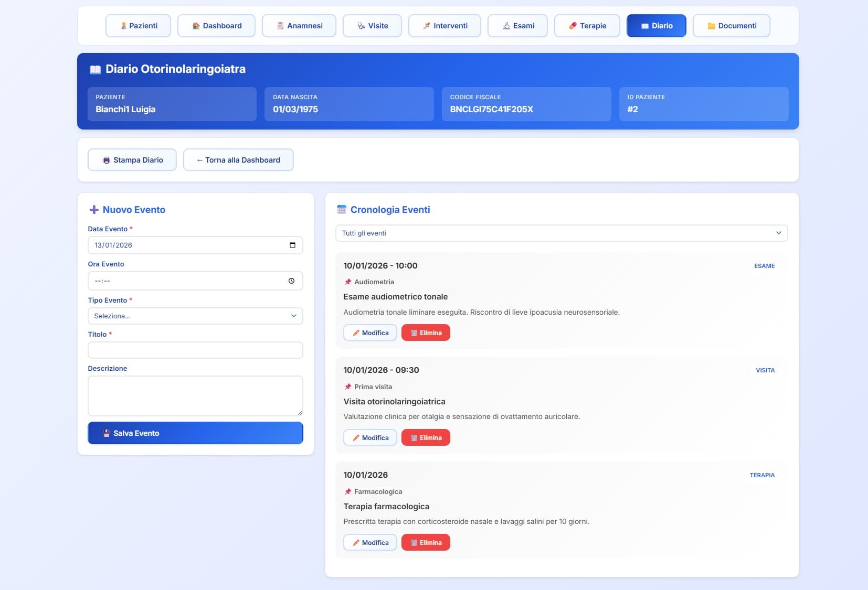Open the Pazienti tab

pyautogui.click(x=138, y=26)
